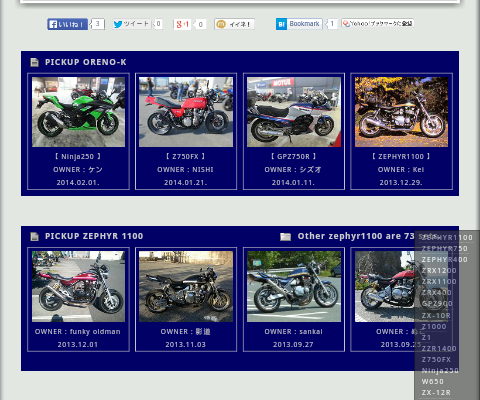Open the red Z750FX bike photo
This screenshot has height=400, width=480.
[186, 112]
